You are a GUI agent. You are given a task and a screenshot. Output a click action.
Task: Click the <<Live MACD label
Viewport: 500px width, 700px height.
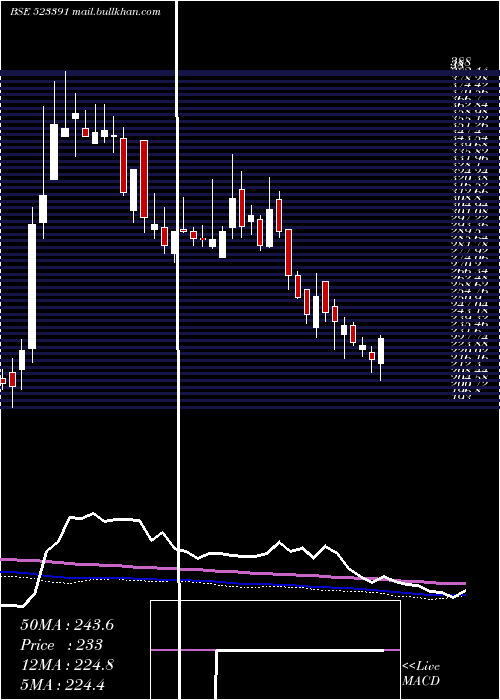(421, 674)
